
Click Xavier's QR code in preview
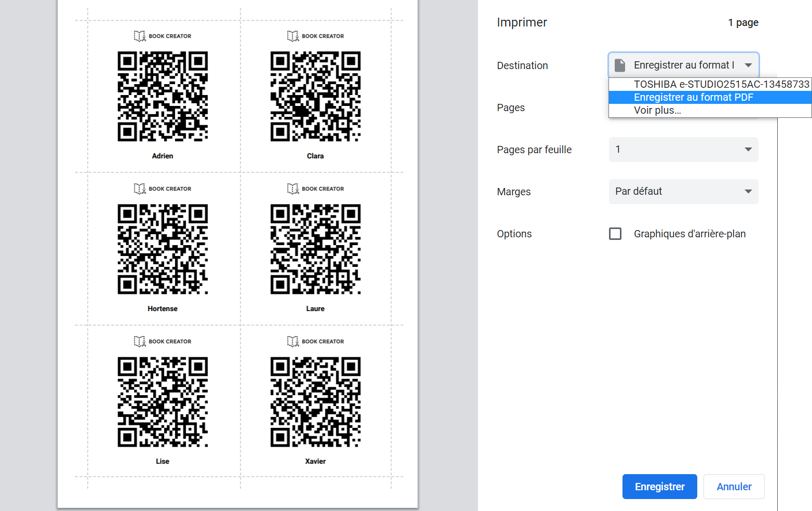point(315,402)
